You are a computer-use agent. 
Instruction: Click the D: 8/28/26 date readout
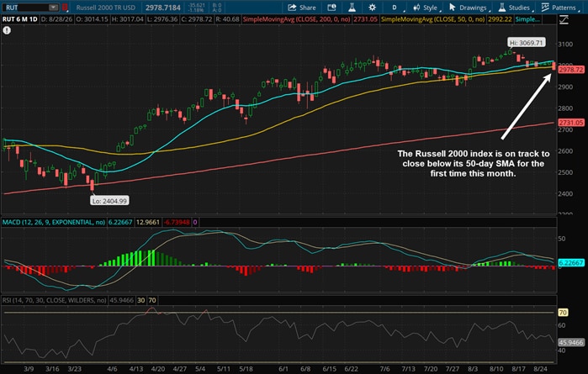pos(56,19)
